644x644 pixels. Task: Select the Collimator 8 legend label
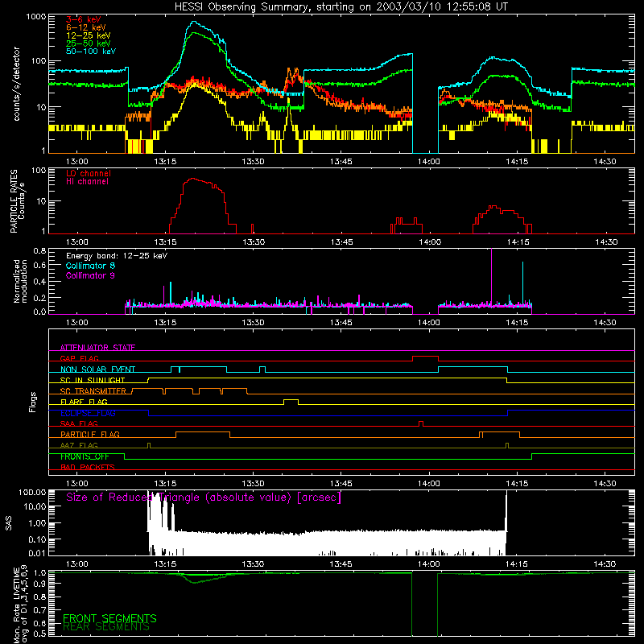pyautogui.click(x=90, y=266)
